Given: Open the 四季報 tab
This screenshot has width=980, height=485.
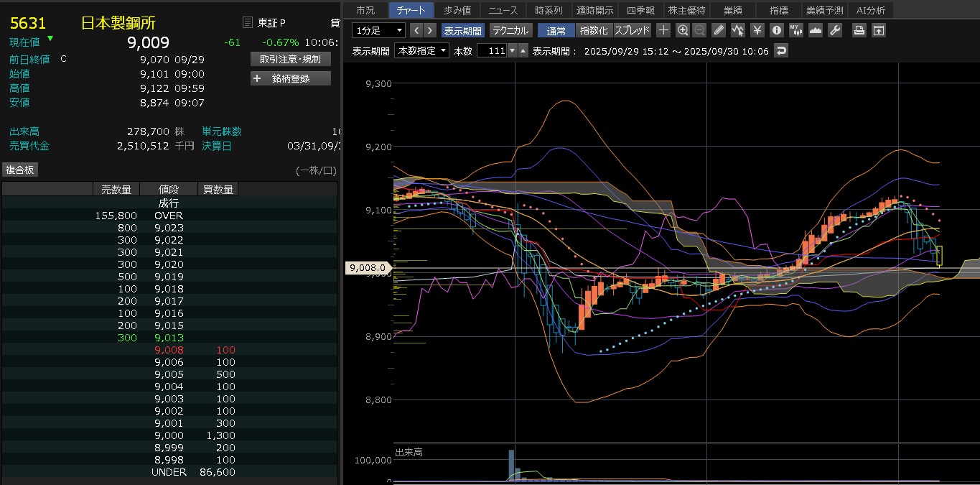Looking at the screenshot, I should (640, 10).
